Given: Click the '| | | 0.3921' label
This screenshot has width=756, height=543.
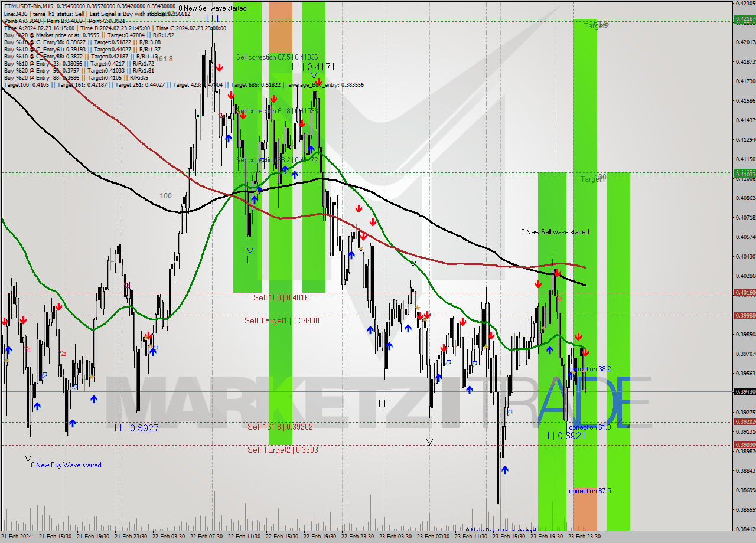Looking at the screenshot, I should [563, 436].
